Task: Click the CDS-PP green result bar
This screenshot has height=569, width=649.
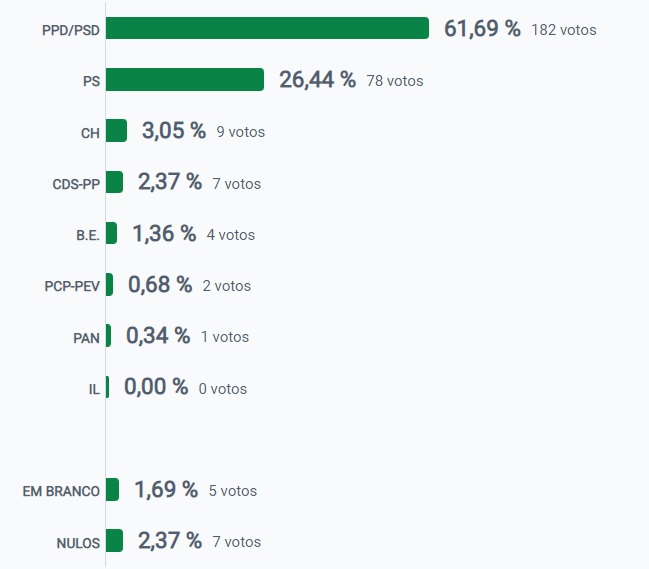Action: (114, 182)
